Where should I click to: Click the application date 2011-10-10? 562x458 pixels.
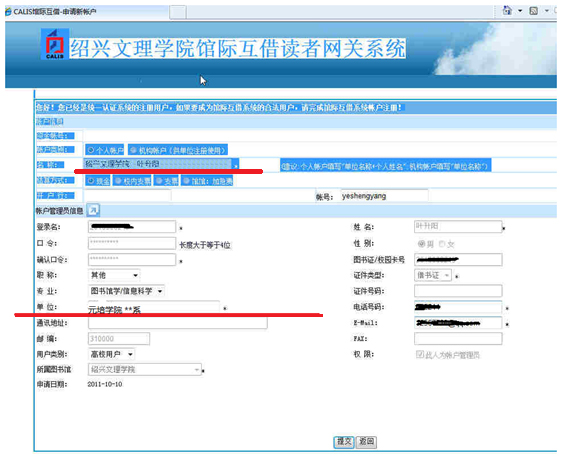105,384
